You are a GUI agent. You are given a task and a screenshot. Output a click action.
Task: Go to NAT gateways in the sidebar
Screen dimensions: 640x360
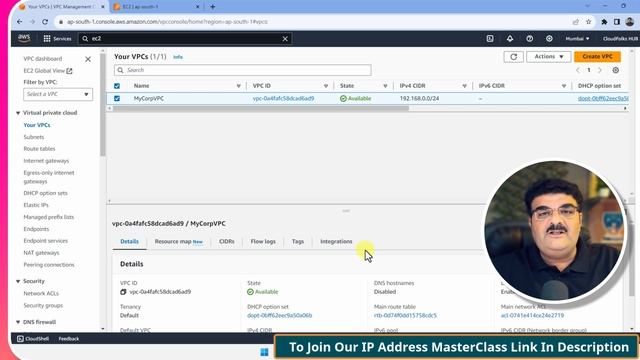[x=41, y=253]
